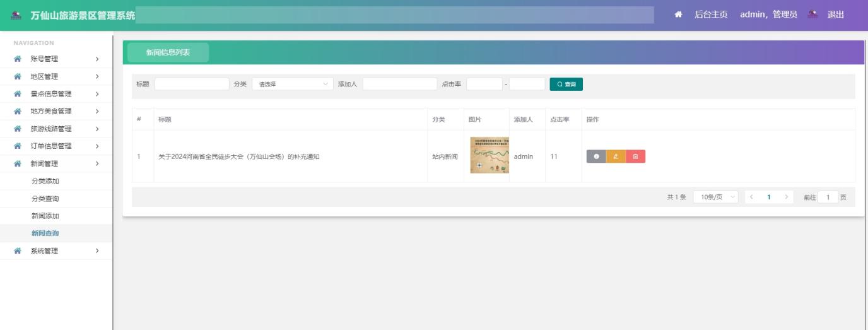Expand the 地区管理 chevron

pos(97,77)
